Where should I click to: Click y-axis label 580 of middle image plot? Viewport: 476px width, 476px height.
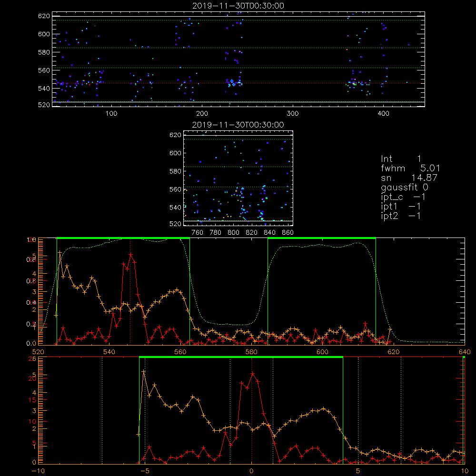(176, 171)
